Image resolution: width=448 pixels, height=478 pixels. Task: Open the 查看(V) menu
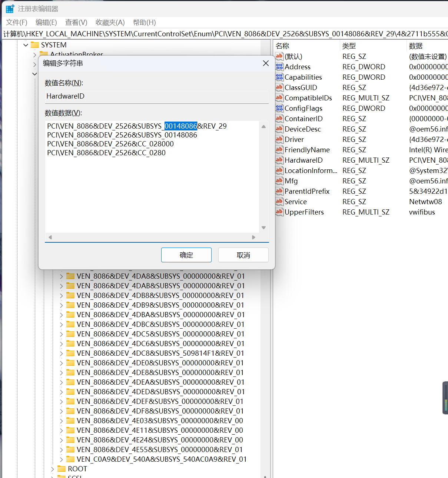click(x=76, y=22)
